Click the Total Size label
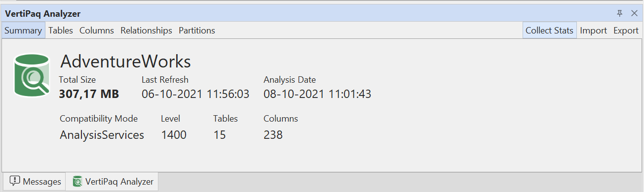The width and height of the screenshot is (644, 192). (77, 80)
